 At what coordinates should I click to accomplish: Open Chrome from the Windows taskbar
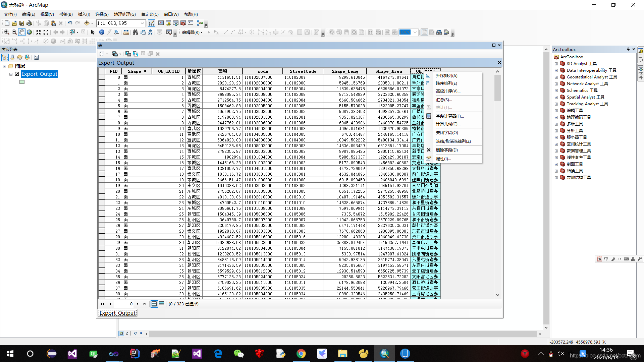click(x=301, y=354)
